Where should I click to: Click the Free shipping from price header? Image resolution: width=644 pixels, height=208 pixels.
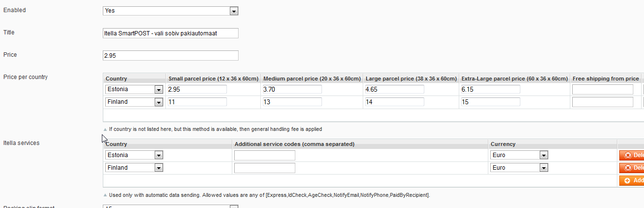click(606, 79)
